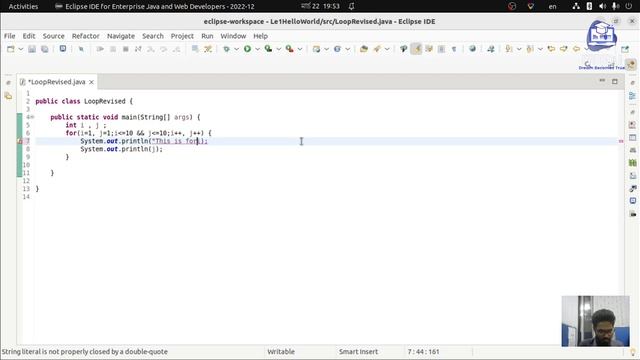Go to Last Edit Location icon

click(551, 49)
